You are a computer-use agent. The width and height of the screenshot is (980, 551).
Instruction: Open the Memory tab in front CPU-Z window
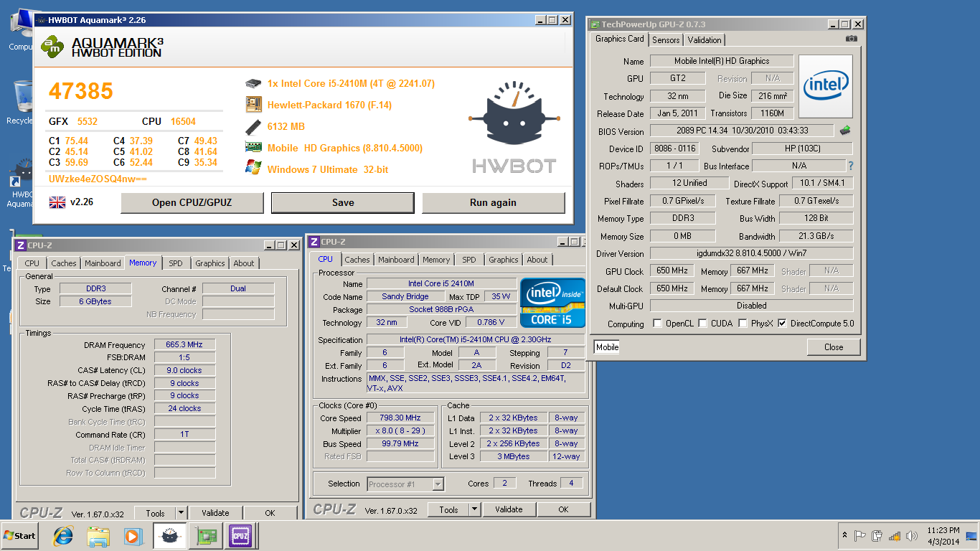coord(436,260)
